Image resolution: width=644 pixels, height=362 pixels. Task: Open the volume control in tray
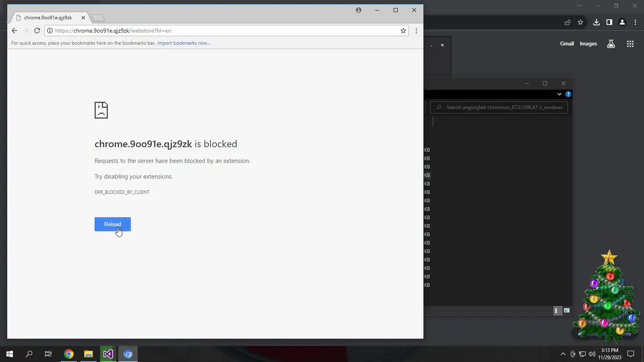coord(592,354)
